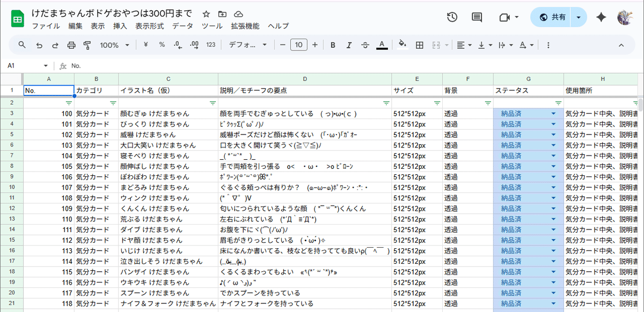Open the 編集 menu
This screenshot has width=644, height=312.
tap(75, 26)
